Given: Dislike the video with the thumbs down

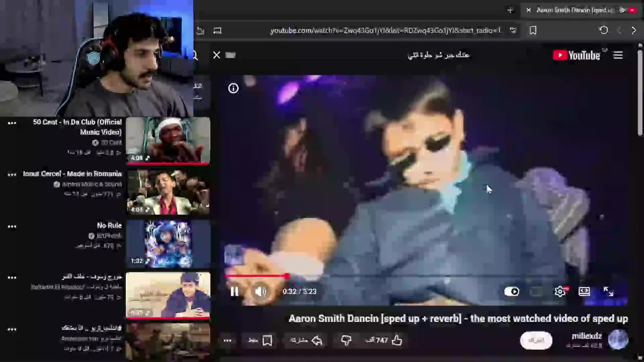Looking at the screenshot, I should pos(346,340).
